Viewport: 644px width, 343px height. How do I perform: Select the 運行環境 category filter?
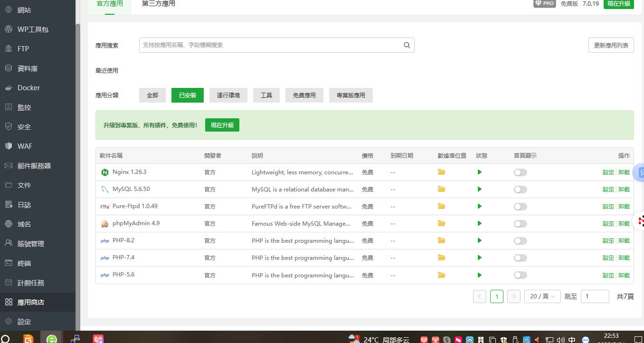click(x=228, y=95)
